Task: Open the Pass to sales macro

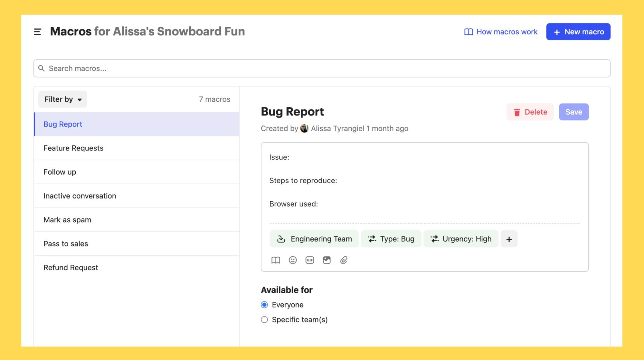Action: click(x=137, y=244)
